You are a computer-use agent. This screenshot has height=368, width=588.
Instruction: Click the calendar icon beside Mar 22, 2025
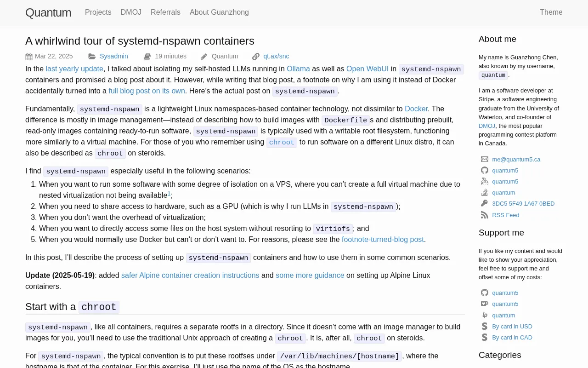(x=29, y=57)
